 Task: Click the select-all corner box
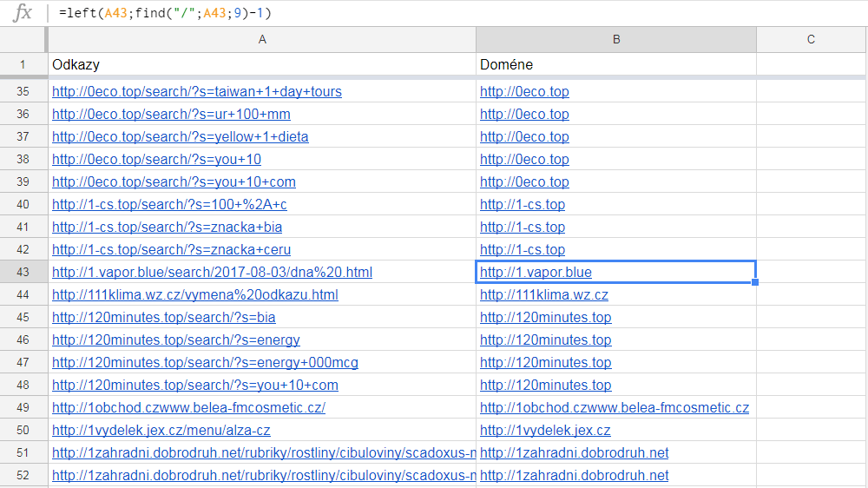click(23, 39)
